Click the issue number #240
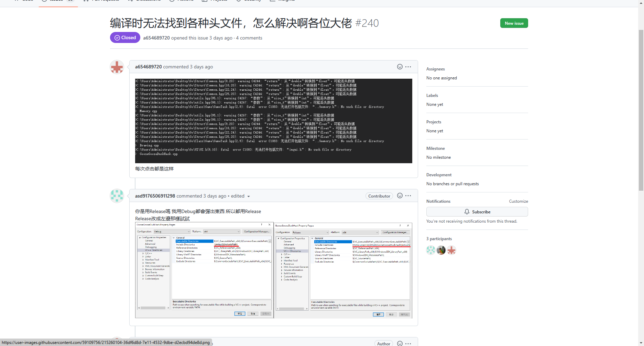Screen dimensions: 644x346 (367, 23)
